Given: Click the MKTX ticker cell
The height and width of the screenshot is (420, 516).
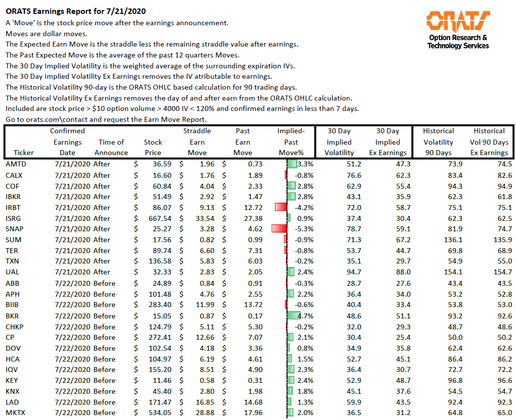Looking at the screenshot, I should (x=15, y=413).
